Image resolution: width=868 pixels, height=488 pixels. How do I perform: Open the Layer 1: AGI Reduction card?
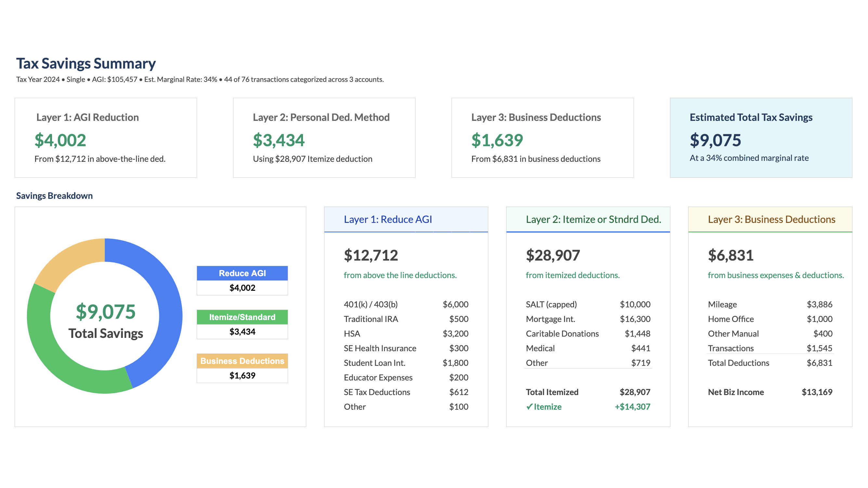click(105, 138)
